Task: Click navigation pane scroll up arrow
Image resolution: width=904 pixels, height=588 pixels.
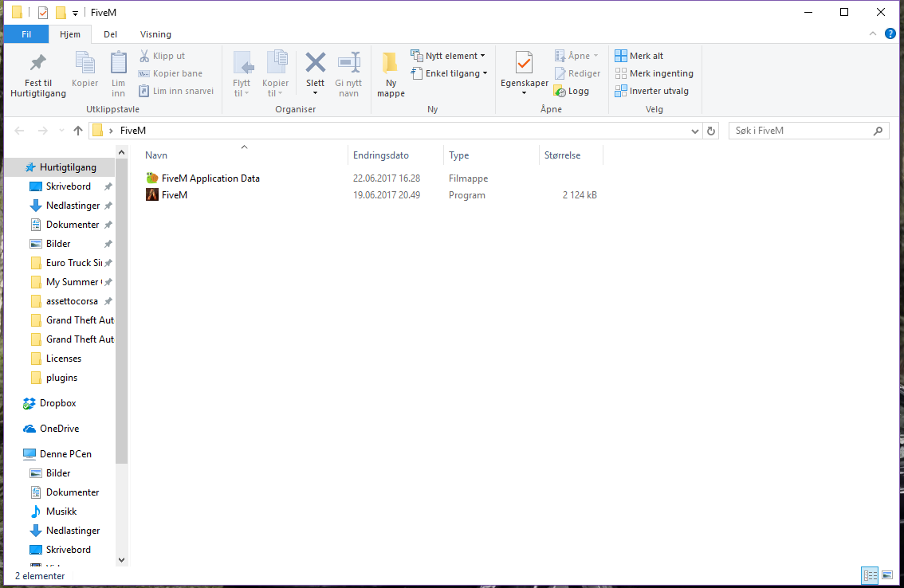Action: [x=122, y=153]
